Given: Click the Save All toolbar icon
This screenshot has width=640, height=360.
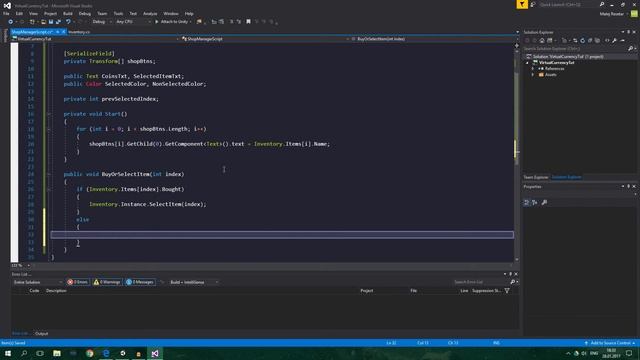Looking at the screenshot, I should [x=58, y=22].
